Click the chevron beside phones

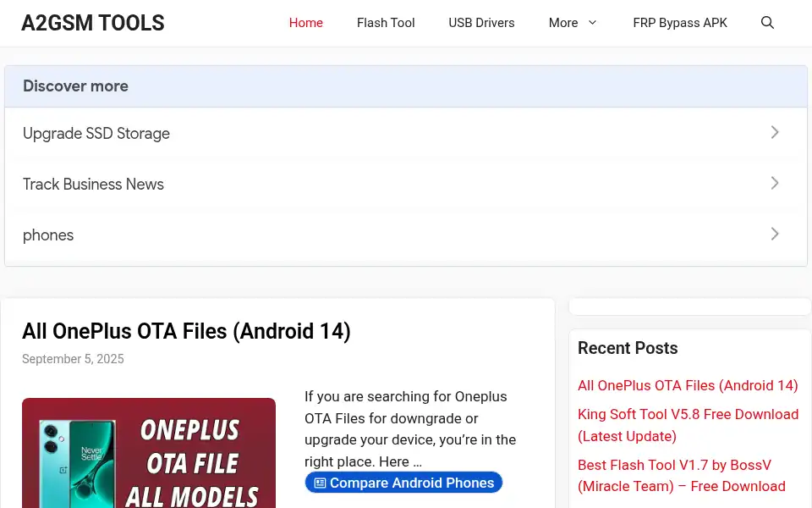775,234
